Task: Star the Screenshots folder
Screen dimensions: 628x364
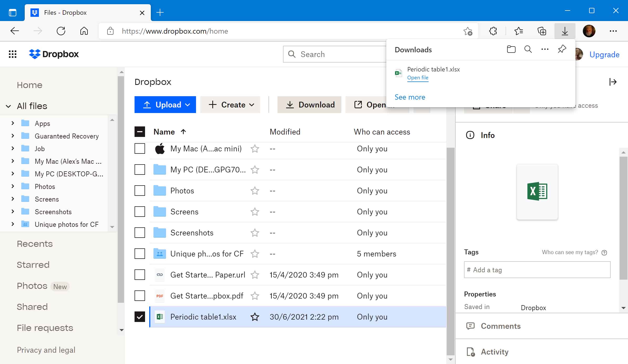Action: click(x=255, y=233)
